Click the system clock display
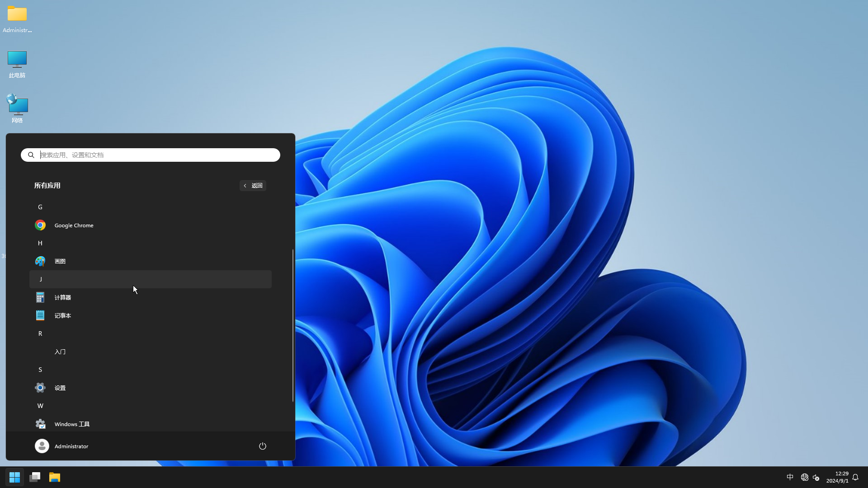Image resolution: width=868 pixels, height=488 pixels. coord(838,477)
